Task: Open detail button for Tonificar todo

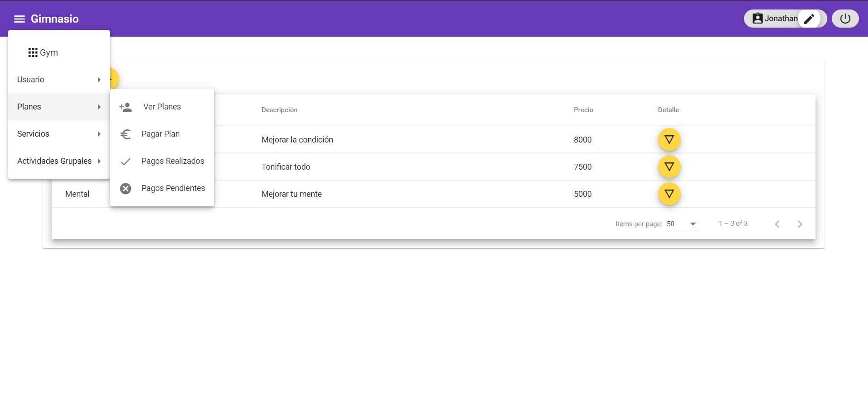Action: 669,166
